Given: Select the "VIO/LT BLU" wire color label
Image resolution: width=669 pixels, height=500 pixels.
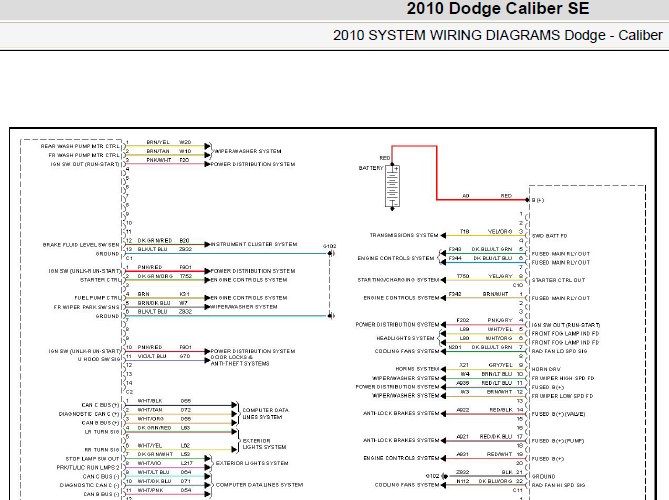Looking at the screenshot, I should click(x=152, y=356).
